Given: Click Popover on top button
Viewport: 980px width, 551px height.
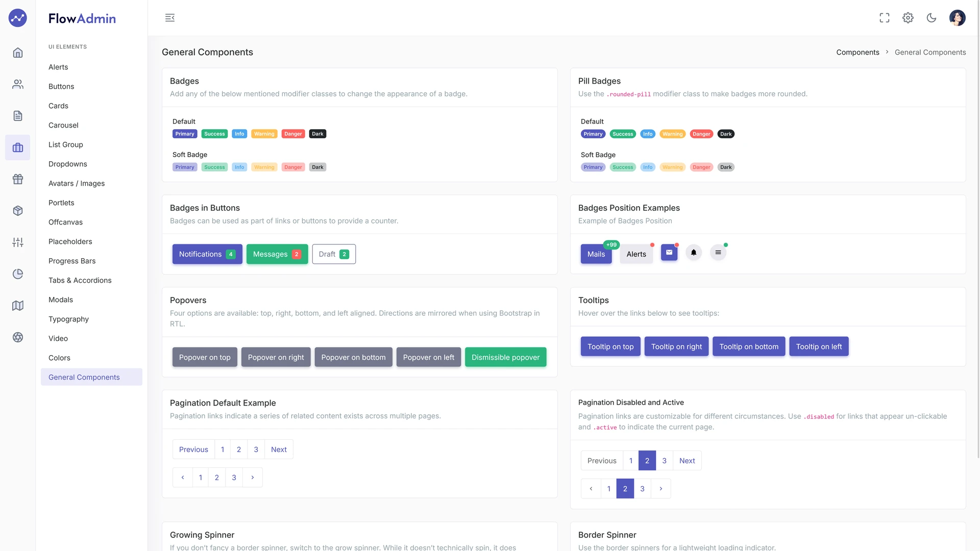Looking at the screenshot, I should click(205, 357).
